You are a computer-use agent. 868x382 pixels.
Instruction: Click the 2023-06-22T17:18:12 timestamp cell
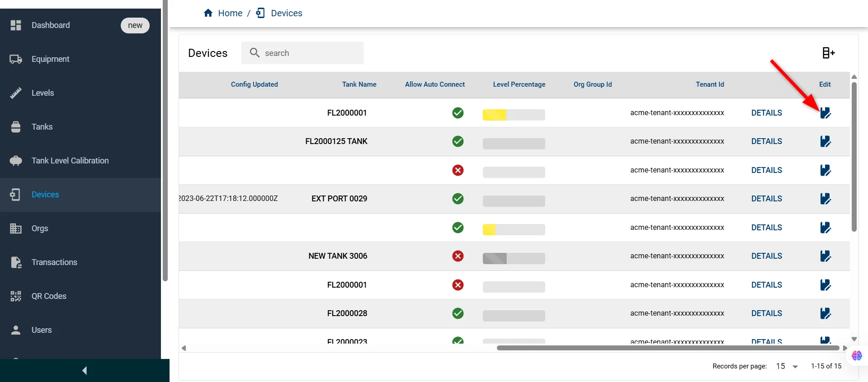pyautogui.click(x=228, y=199)
